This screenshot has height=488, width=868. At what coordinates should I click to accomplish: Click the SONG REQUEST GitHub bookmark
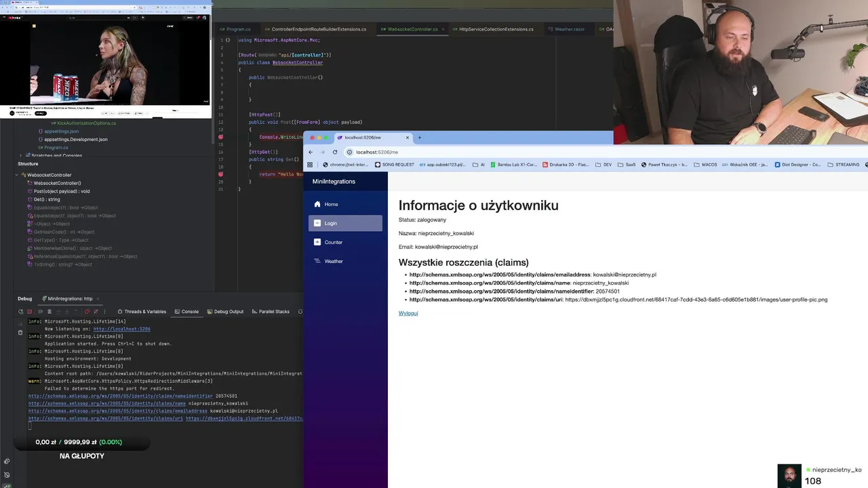click(395, 165)
